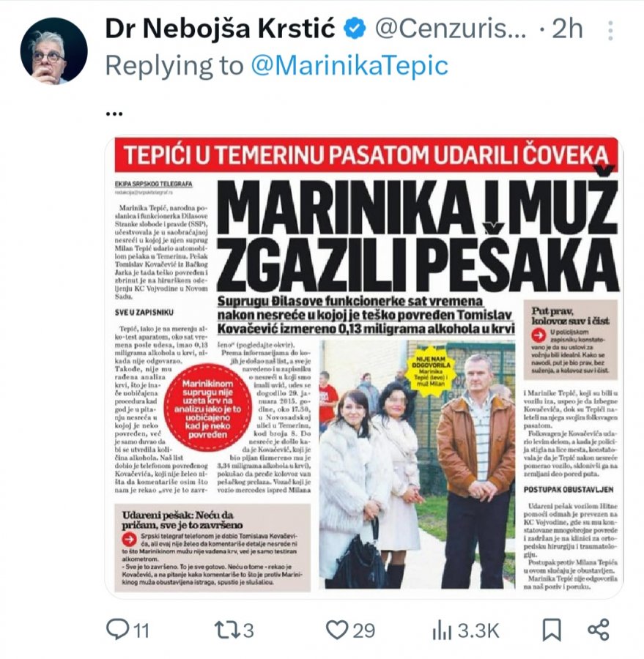The width and height of the screenshot is (644, 659).
Task: Open the @MarinikaTepic profile link
Action: coord(349,66)
